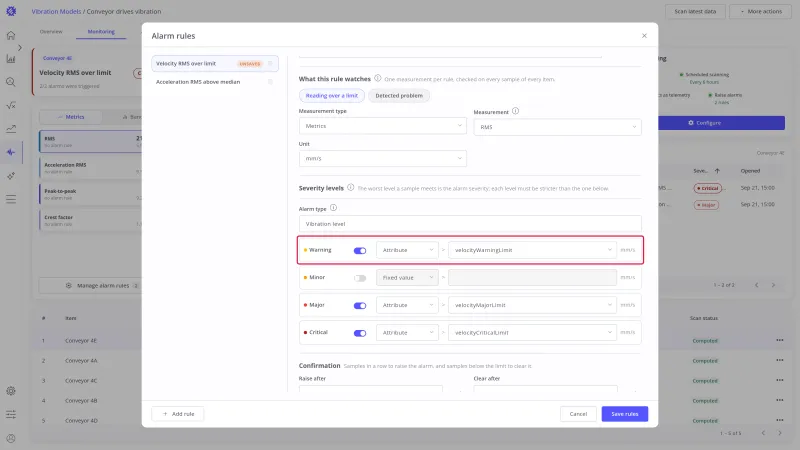Click the info icon beside the Measurement label
800x450 pixels.
(x=515, y=111)
